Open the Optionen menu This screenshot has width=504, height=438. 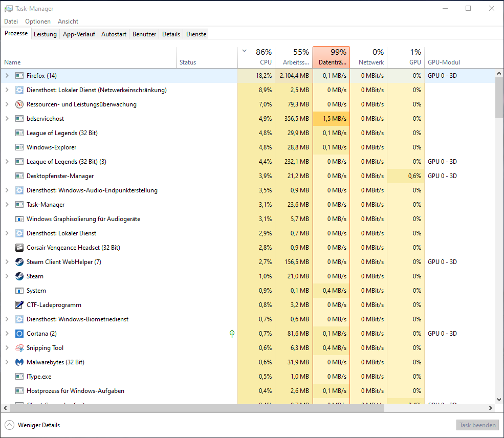click(x=37, y=21)
